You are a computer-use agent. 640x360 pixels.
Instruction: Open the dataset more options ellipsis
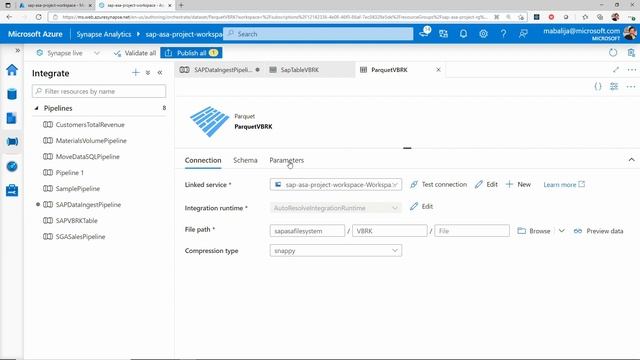point(631,87)
